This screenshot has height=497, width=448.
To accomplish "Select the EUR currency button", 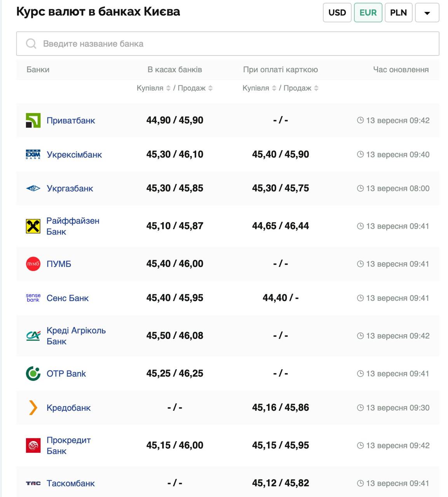I will (368, 13).
